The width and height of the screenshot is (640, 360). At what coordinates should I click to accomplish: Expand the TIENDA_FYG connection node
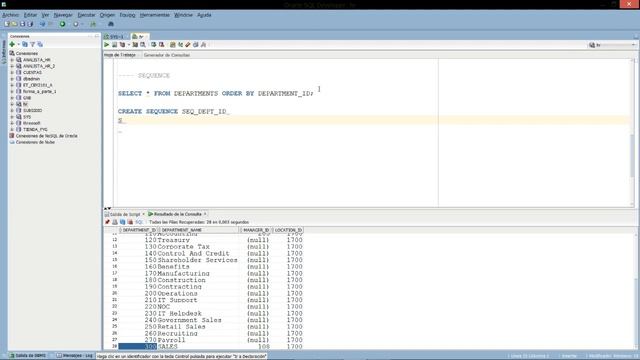(12, 129)
